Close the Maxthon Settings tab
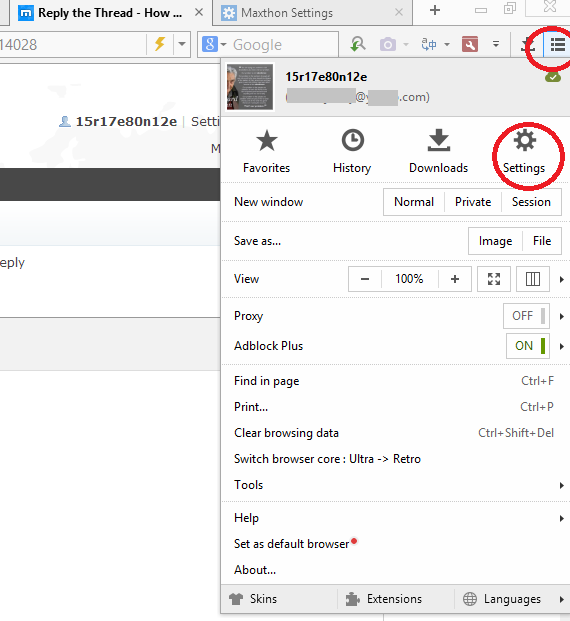Image resolution: width=570 pixels, height=621 pixels. coord(399,13)
